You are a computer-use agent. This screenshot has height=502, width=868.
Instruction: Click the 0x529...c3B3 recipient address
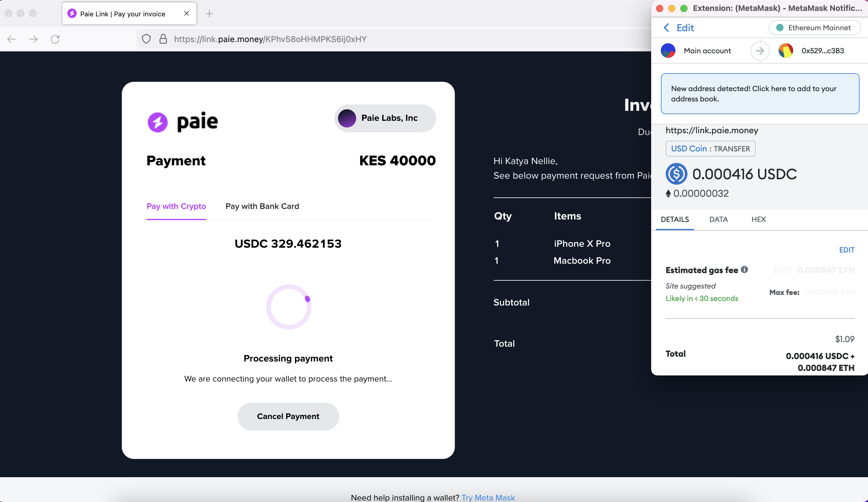[823, 51]
